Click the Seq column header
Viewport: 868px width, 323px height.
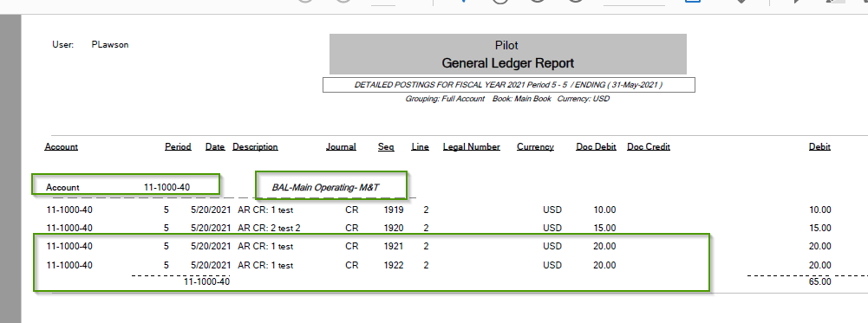point(386,146)
